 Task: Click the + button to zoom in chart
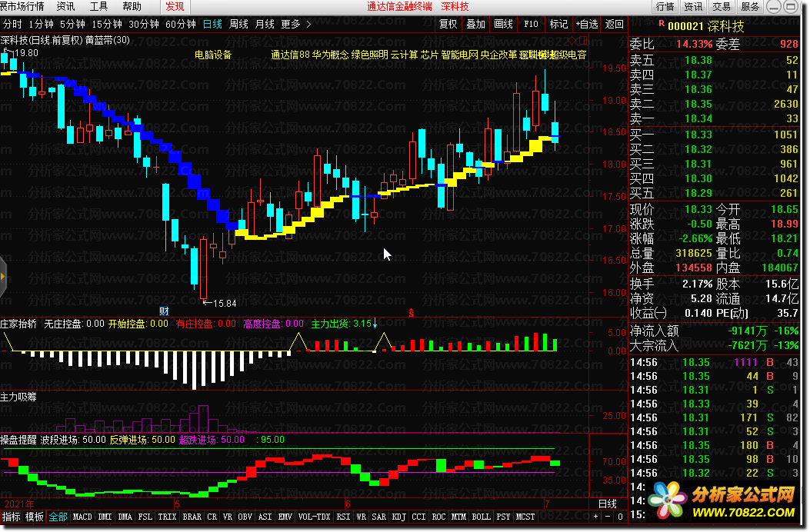pos(596,517)
